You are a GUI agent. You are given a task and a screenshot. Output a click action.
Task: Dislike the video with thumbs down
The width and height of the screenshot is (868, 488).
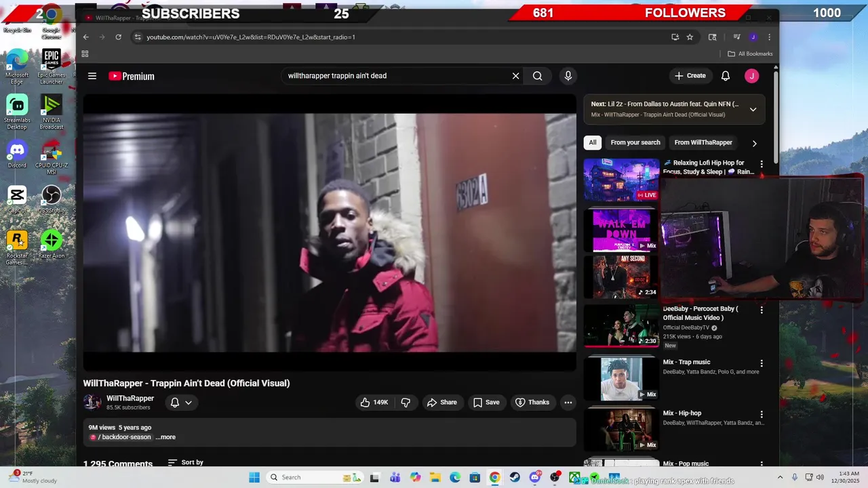click(406, 403)
